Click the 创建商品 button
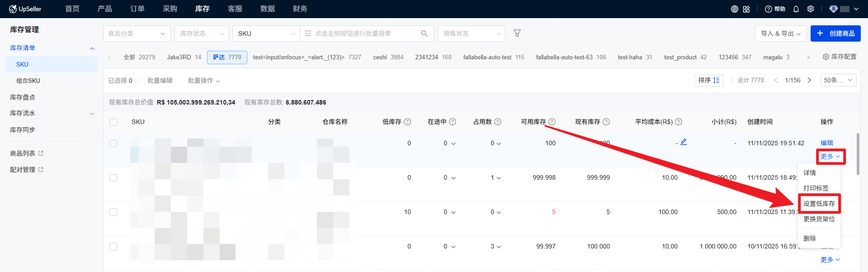868x272 pixels. (835, 33)
